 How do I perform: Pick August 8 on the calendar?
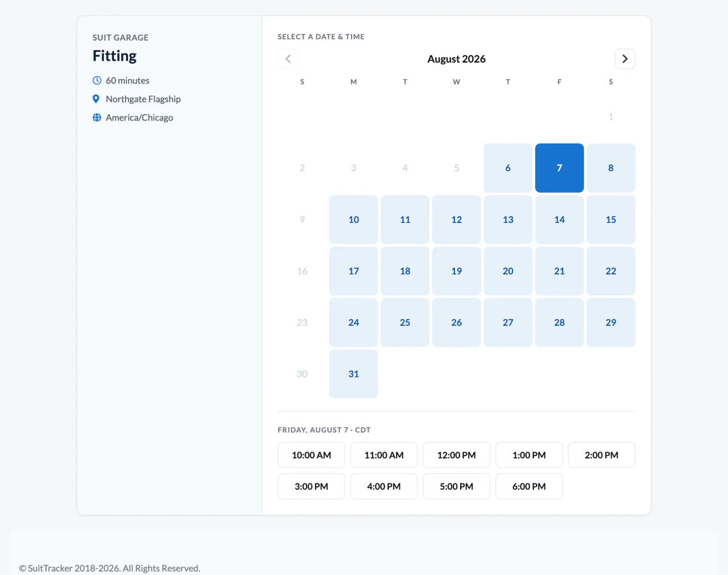click(611, 168)
